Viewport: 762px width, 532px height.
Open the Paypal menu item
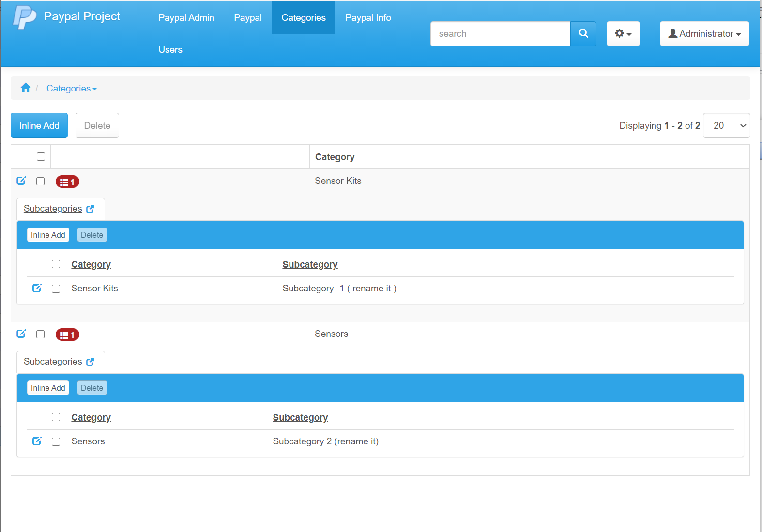click(248, 18)
